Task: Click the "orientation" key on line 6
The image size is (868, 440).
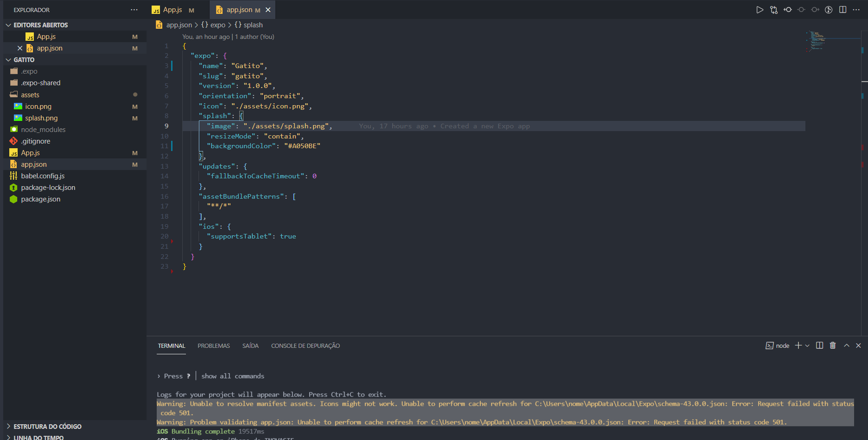Action: (x=225, y=96)
